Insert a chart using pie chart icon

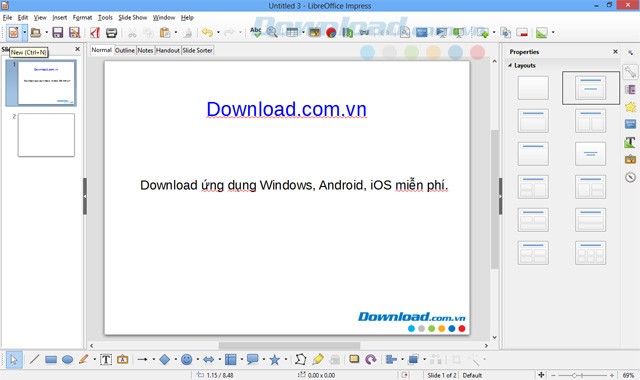(x=331, y=32)
